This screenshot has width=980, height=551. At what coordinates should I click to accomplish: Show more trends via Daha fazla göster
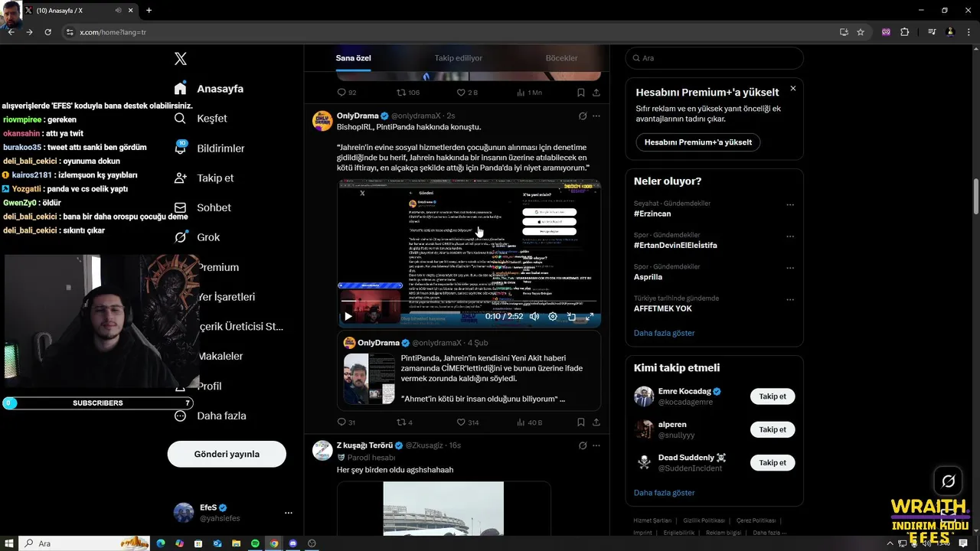click(665, 333)
